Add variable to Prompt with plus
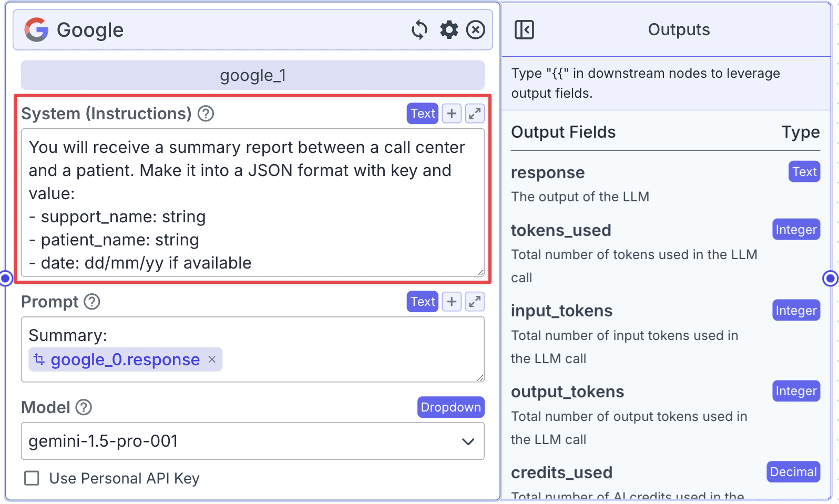Image resolution: width=839 pixels, height=504 pixels. [452, 302]
